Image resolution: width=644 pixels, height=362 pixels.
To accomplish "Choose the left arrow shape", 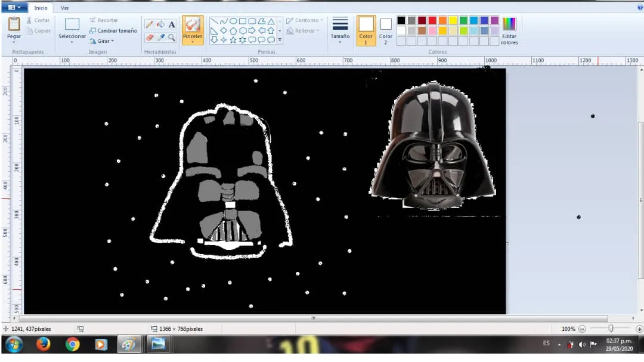I will point(261,30).
